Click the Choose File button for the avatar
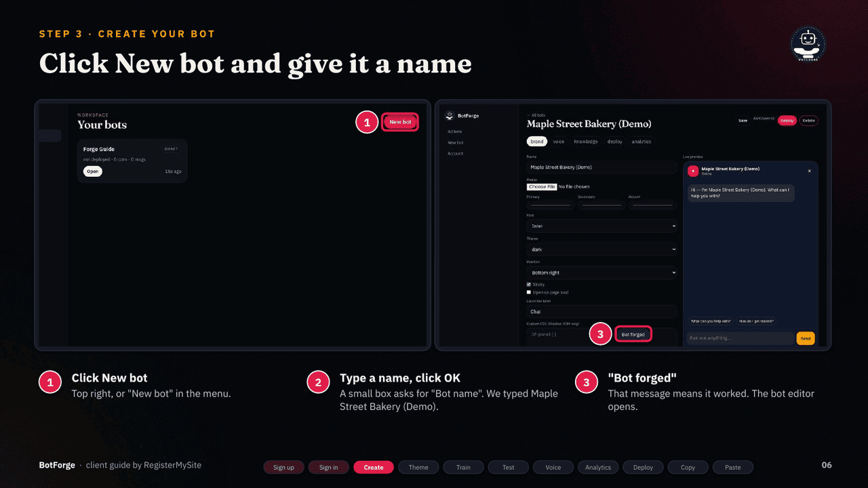 coord(542,186)
